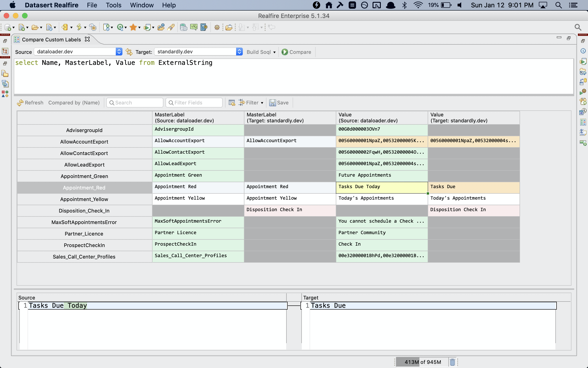Open the Window menu
588x368 pixels.
(142, 5)
